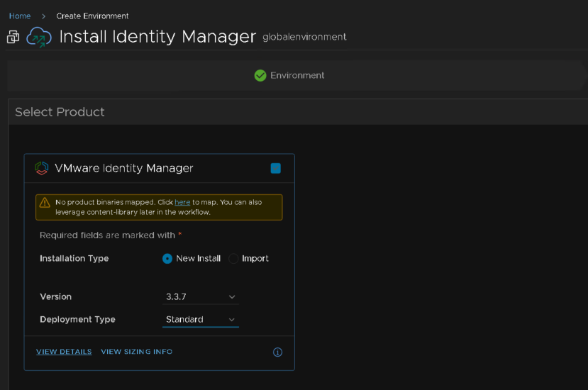Click the copy/windows icon beside the cloud logo
588x390 pixels.
pos(13,37)
